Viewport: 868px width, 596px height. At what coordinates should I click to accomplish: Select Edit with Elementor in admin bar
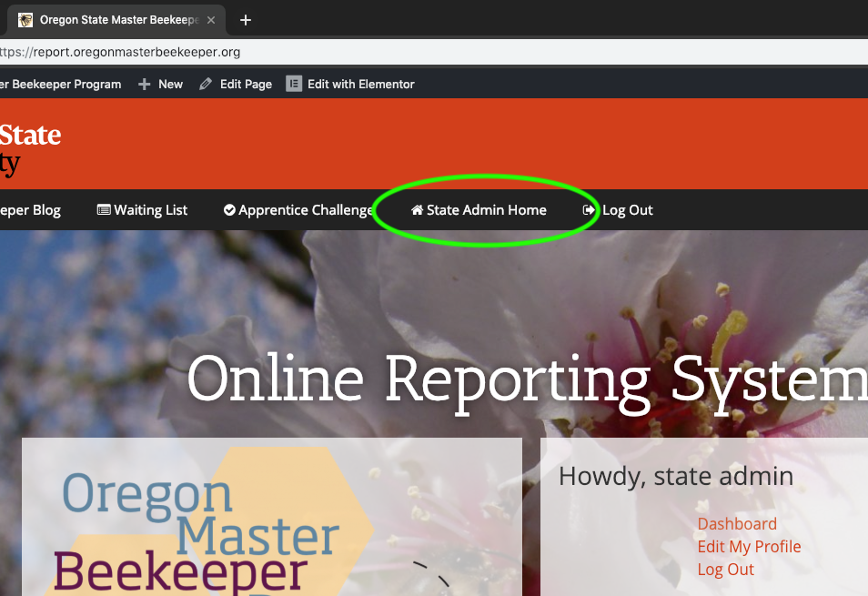[x=350, y=84]
